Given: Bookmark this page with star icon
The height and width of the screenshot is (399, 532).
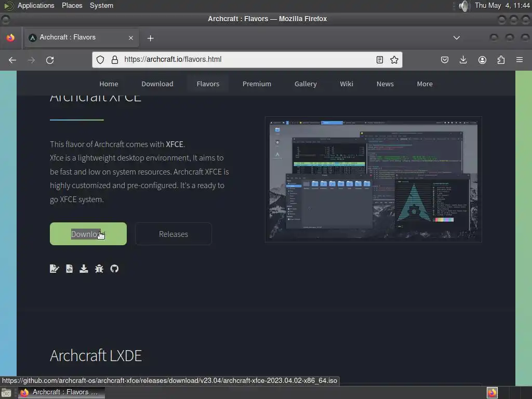Looking at the screenshot, I should 394,60.
